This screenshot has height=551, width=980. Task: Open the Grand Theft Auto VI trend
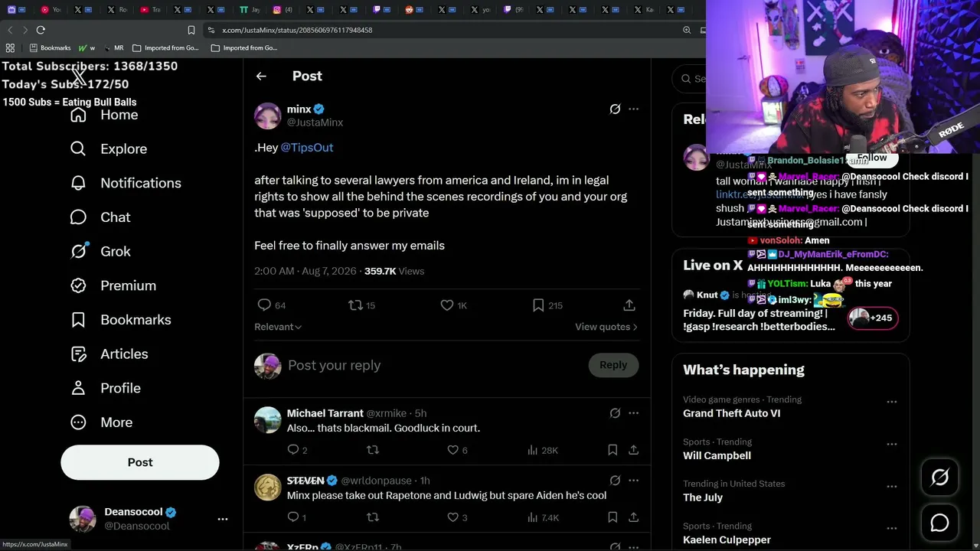[x=732, y=413]
